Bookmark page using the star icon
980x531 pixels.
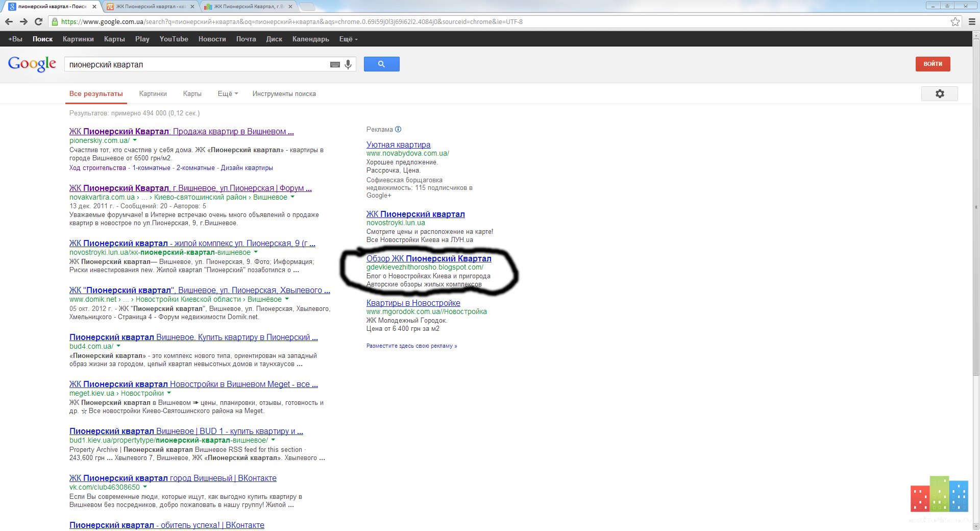[955, 21]
